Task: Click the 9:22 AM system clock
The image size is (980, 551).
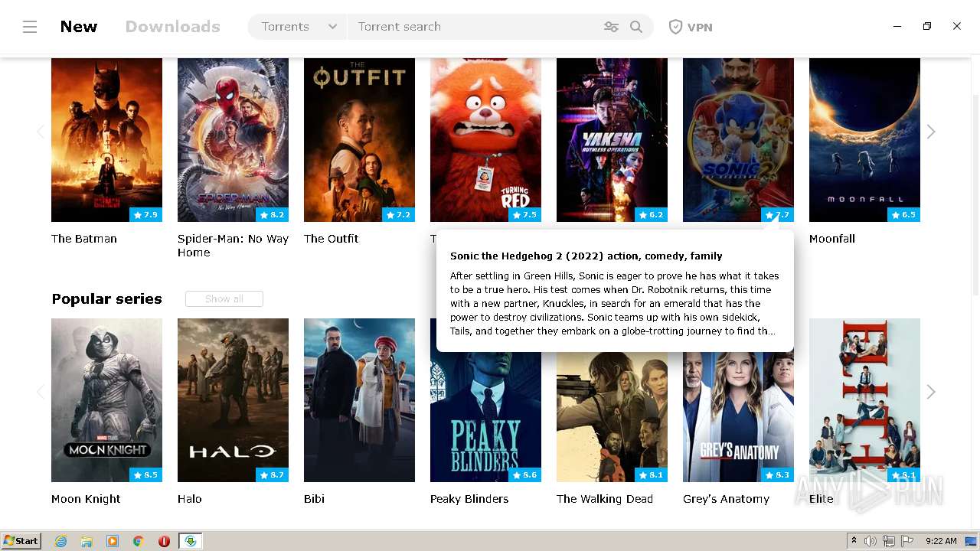Action: 941,541
